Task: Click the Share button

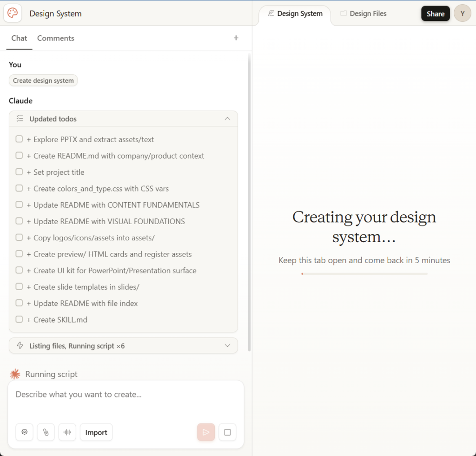Action: (x=435, y=13)
